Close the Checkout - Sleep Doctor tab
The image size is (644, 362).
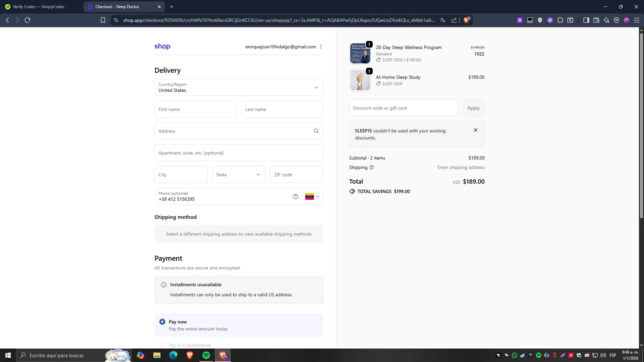(159, 7)
